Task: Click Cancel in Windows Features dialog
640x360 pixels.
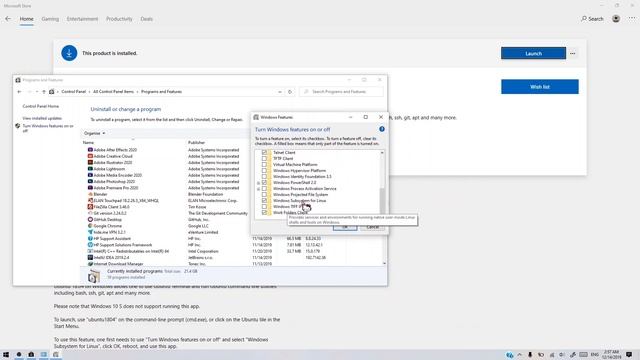Action: pyautogui.click(x=372, y=227)
